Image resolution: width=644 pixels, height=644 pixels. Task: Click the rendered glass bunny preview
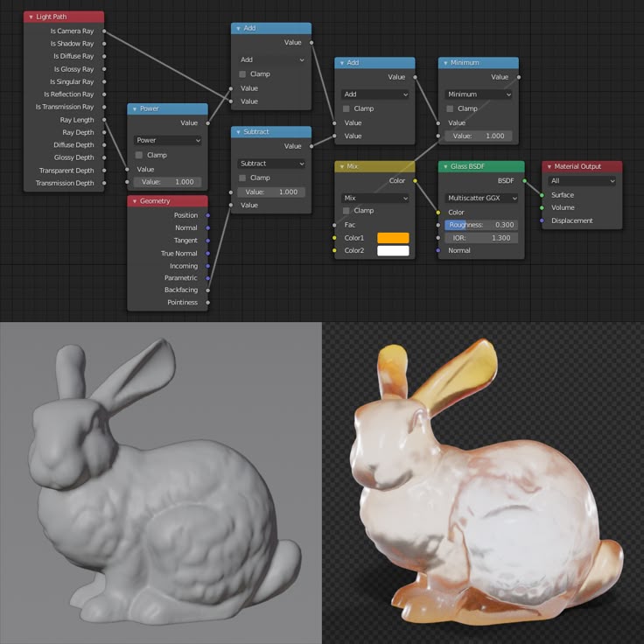tap(483, 483)
